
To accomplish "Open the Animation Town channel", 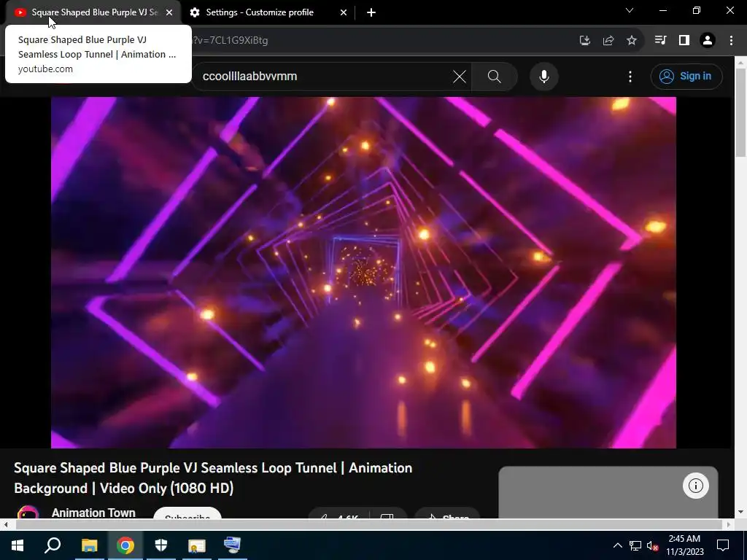I will [93, 513].
